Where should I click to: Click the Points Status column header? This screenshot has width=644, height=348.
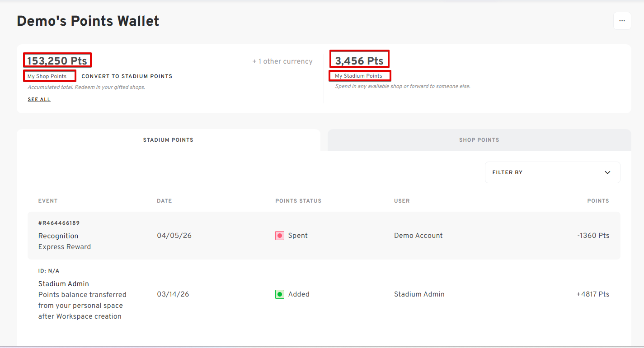pos(298,201)
